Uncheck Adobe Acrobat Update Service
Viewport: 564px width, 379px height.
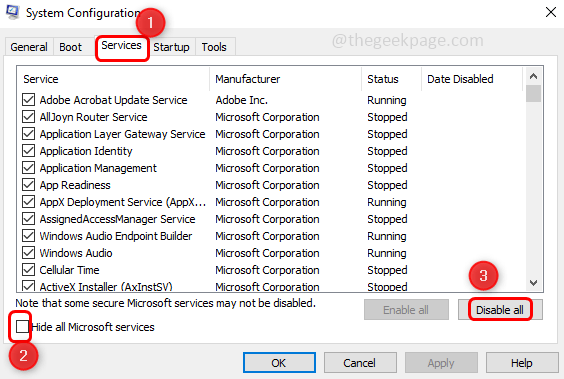click(28, 100)
